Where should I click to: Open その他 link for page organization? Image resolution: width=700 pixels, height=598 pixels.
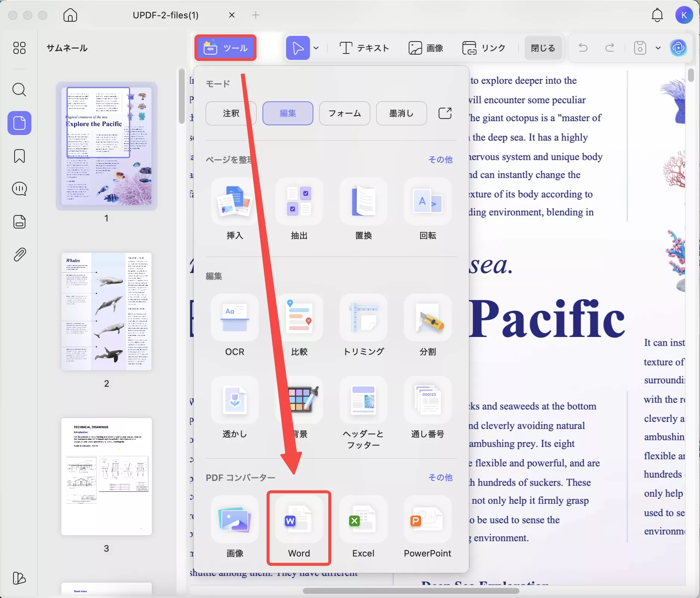pyautogui.click(x=440, y=160)
